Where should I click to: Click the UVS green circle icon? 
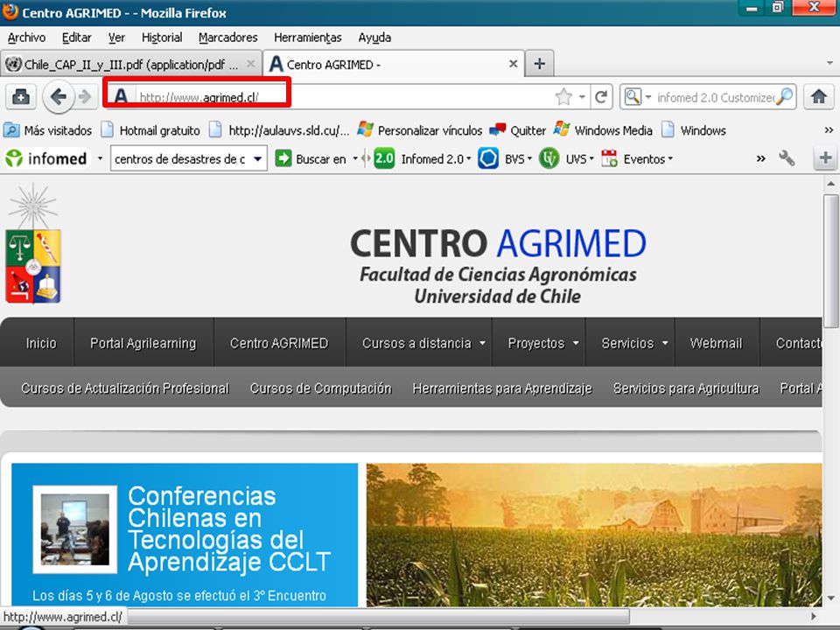click(549, 158)
